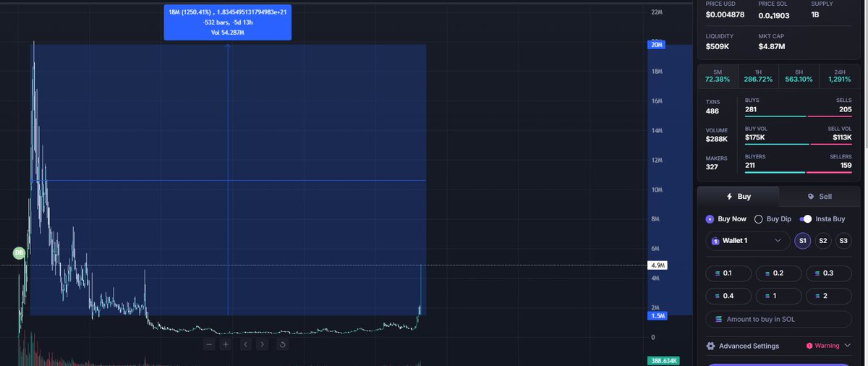This screenshot has height=366, width=868.
Task: Select the 6H timeframe tab showing 563.10%
Action: pos(798,75)
